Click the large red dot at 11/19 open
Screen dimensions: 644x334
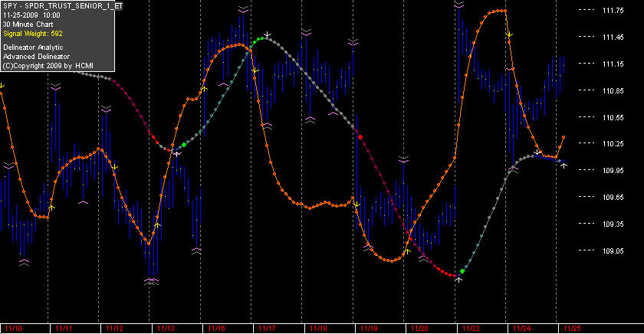click(360, 137)
